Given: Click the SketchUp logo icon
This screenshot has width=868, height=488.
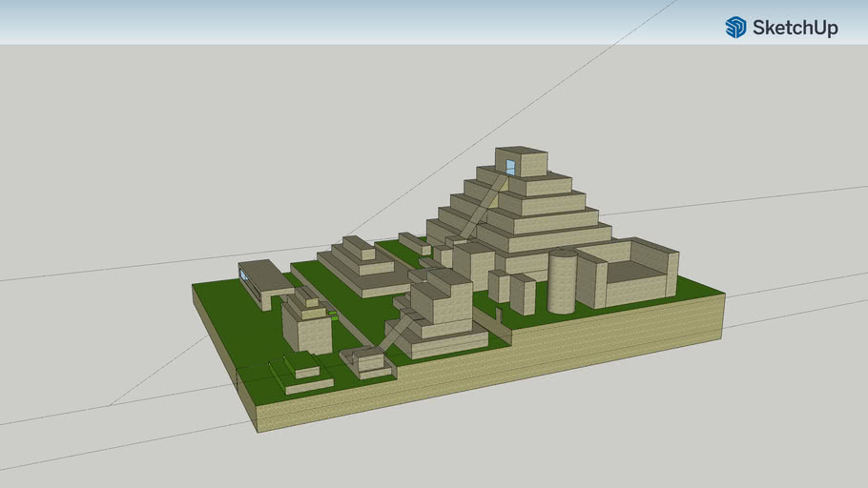Looking at the screenshot, I should click(735, 27).
